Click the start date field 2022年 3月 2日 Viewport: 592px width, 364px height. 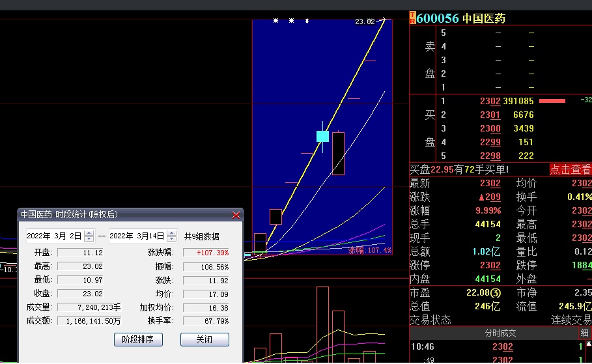(55, 236)
